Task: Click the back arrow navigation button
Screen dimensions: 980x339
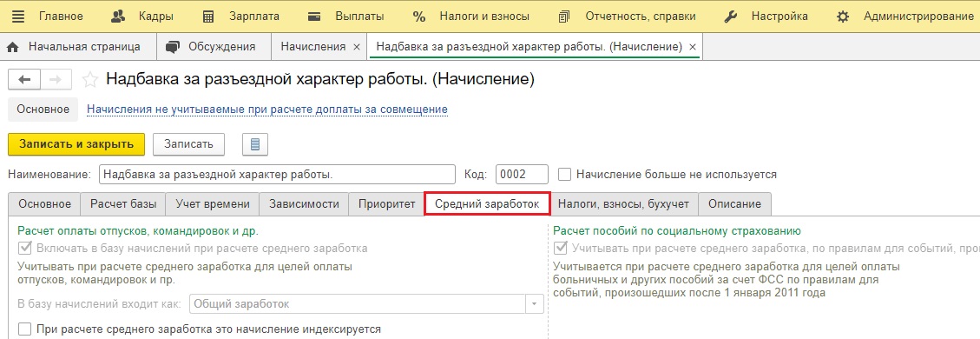Action: pyautogui.click(x=25, y=79)
